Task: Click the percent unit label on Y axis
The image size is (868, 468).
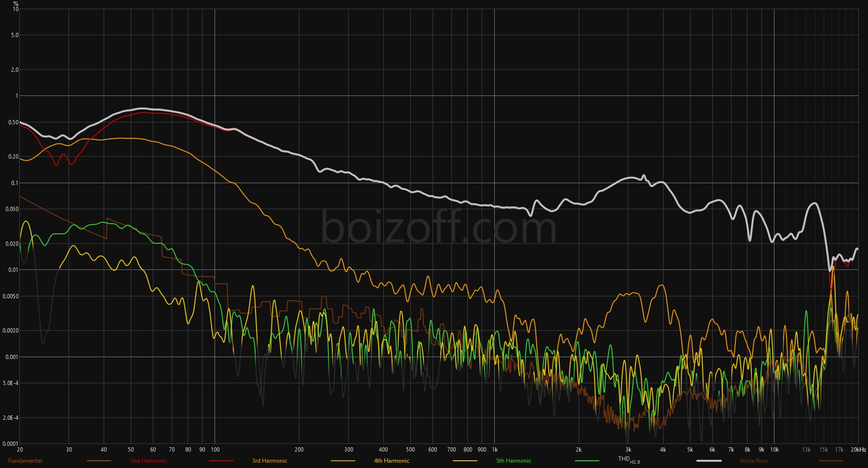Action: click(16, 4)
